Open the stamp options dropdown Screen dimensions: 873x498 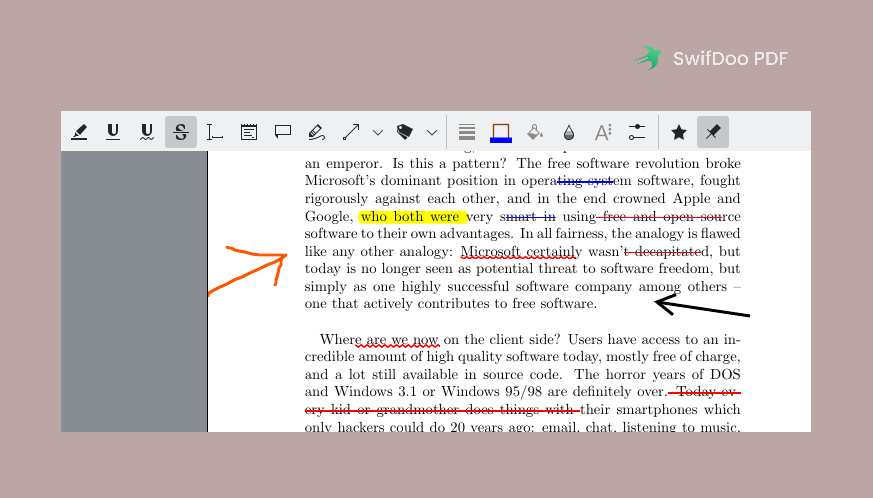[432, 133]
